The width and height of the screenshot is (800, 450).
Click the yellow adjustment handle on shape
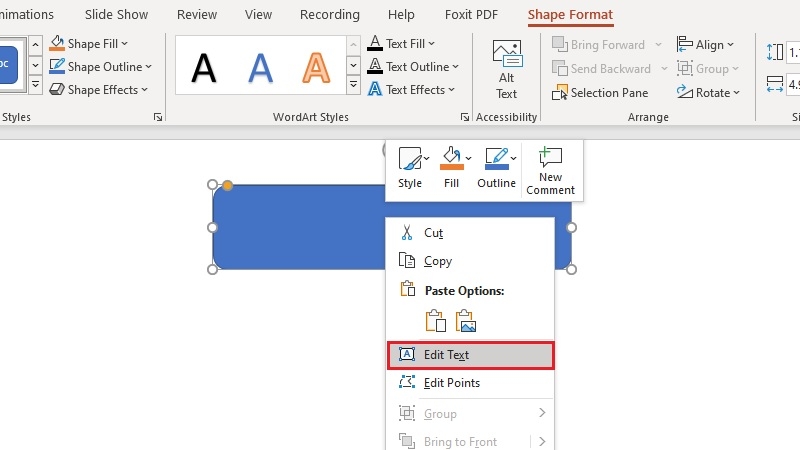[228, 185]
